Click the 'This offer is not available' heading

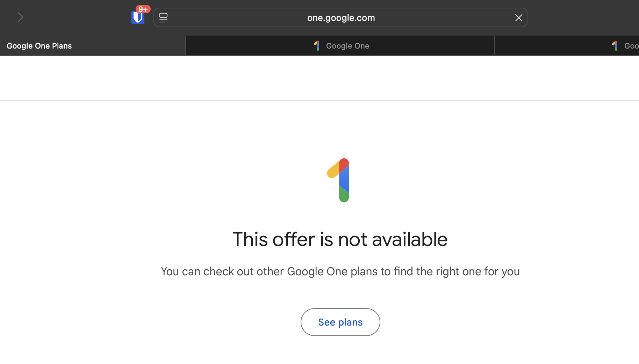tap(340, 240)
